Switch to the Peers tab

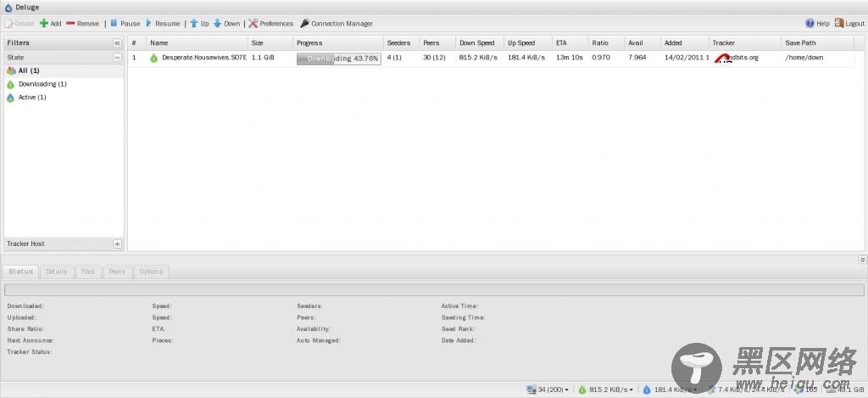coord(117,272)
